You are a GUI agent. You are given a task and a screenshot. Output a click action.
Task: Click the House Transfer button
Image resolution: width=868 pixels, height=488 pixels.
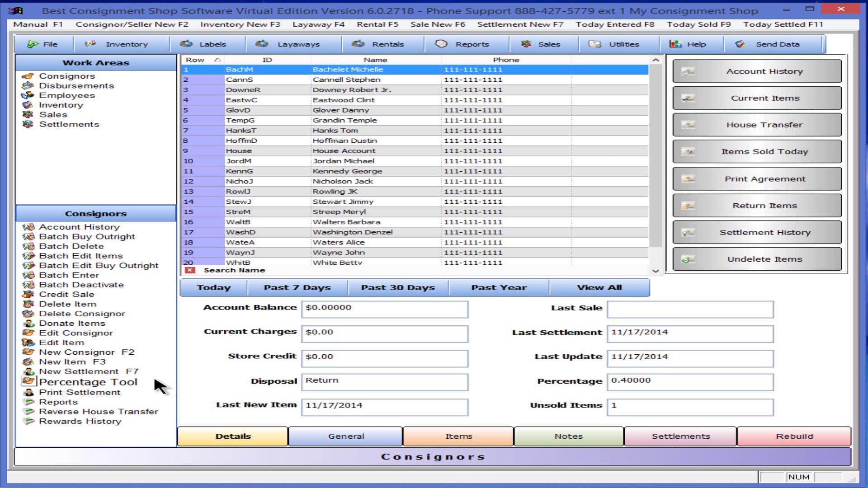pos(757,125)
